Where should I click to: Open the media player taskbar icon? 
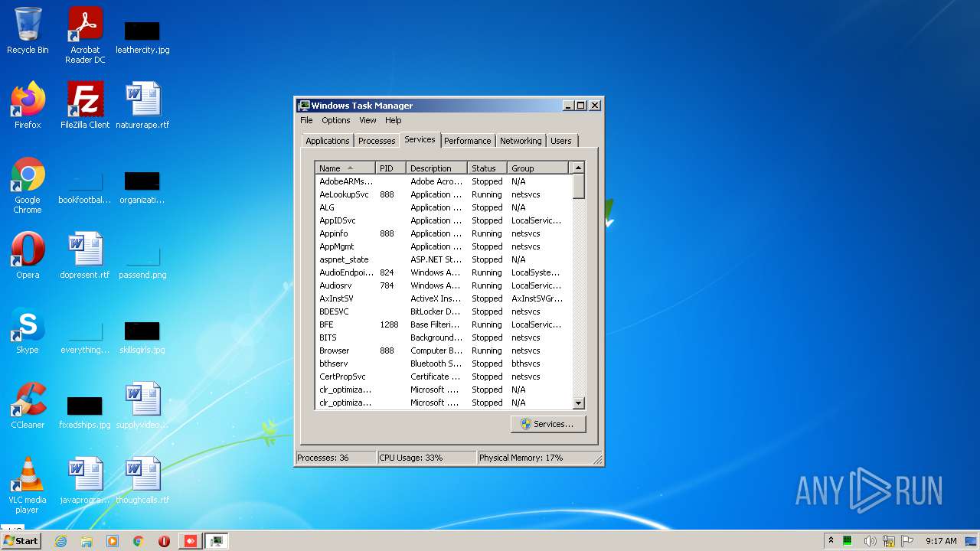point(113,541)
